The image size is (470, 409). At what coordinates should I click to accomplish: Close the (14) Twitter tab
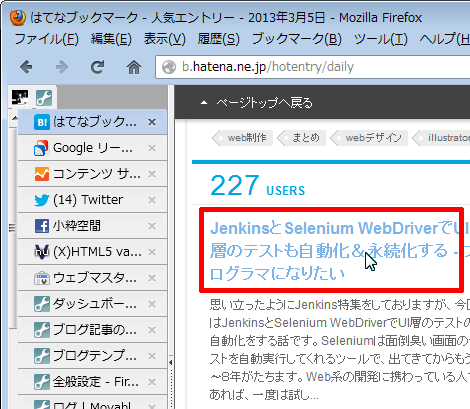(x=152, y=200)
